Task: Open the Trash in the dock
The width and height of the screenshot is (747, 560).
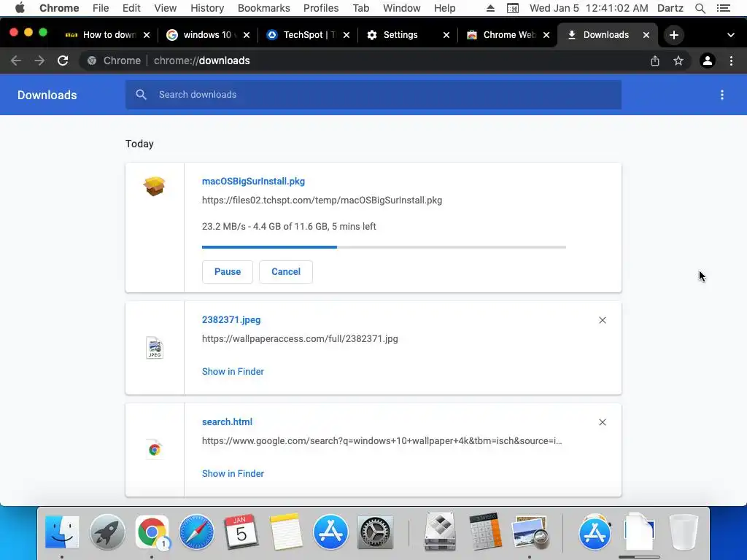Action: coord(684,532)
